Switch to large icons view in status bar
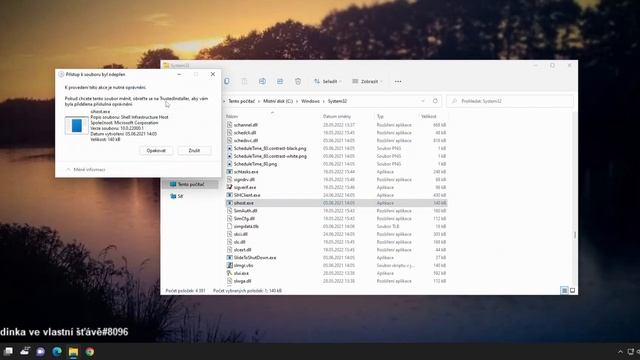 point(572,290)
